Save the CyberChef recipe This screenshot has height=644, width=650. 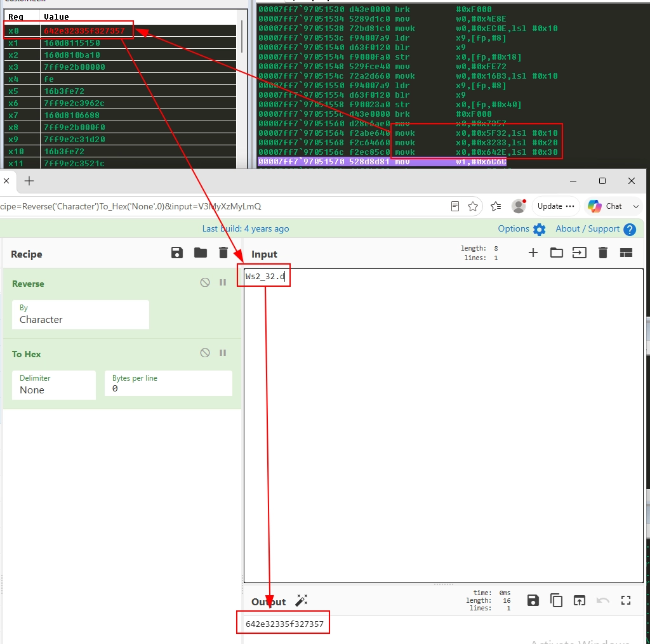point(177,253)
